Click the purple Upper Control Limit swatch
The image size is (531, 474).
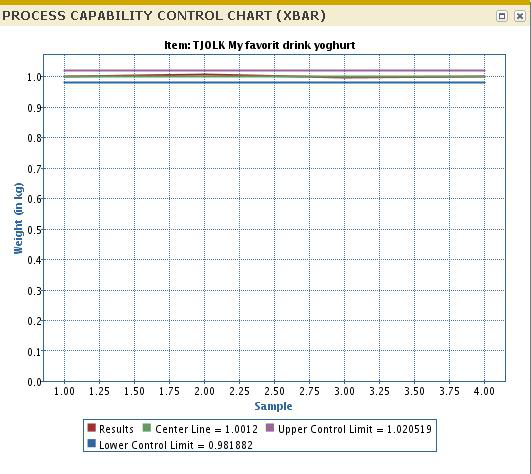point(270,428)
